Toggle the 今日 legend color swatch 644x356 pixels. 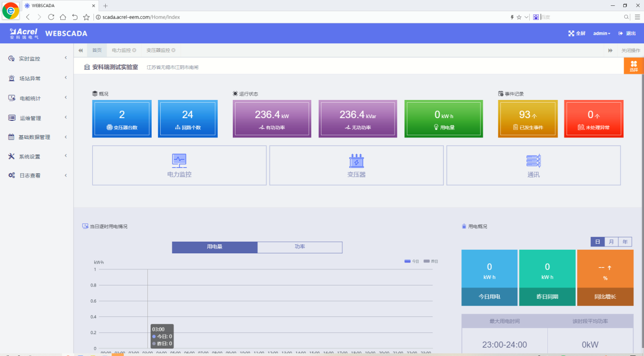click(x=407, y=261)
